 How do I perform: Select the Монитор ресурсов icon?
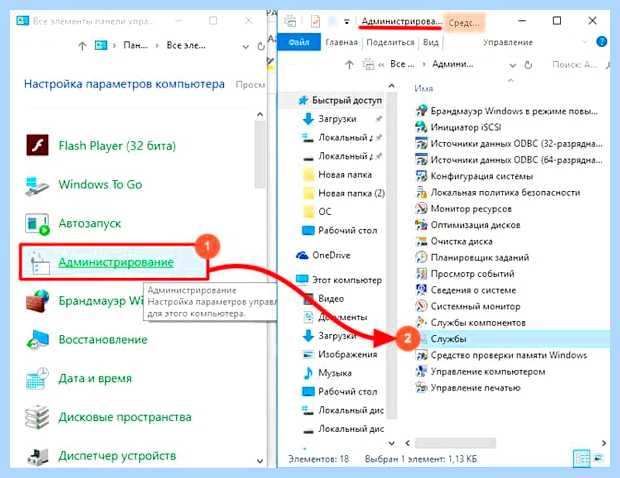[422, 209]
